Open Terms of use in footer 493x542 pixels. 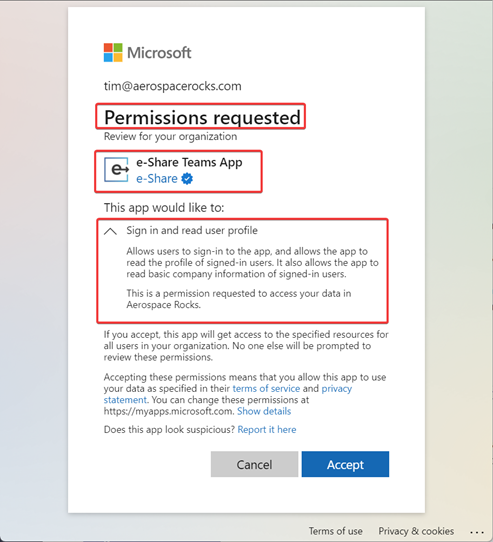click(335, 531)
